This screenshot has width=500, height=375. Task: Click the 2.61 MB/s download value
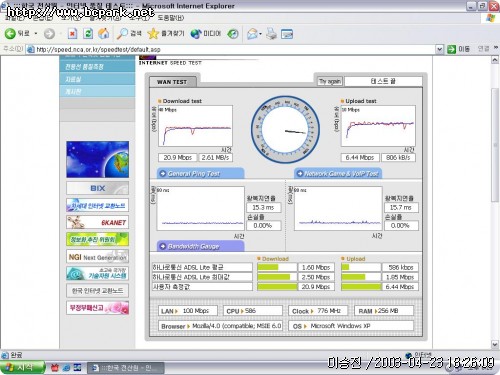click(216, 158)
